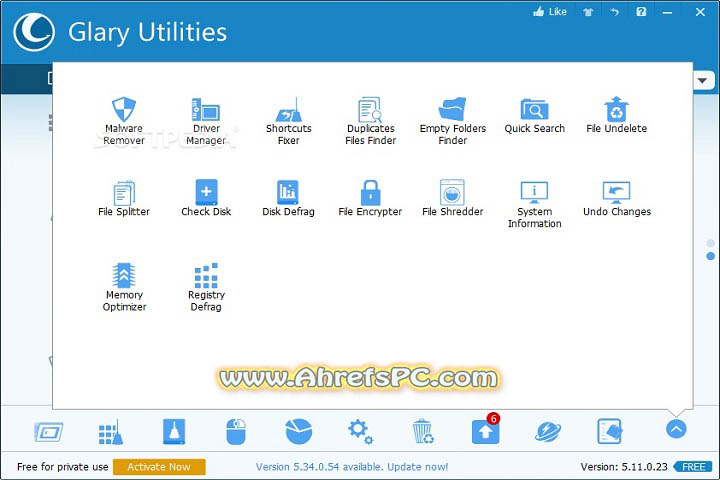View System Information
The height and width of the screenshot is (480, 720).
coord(534,204)
